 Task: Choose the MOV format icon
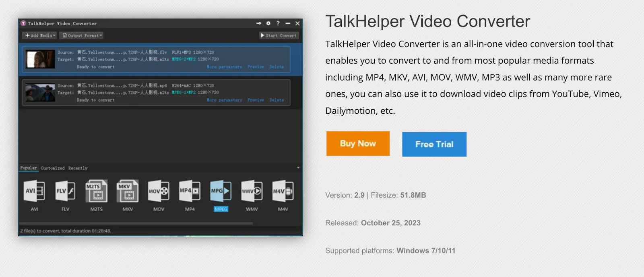point(159,191)
